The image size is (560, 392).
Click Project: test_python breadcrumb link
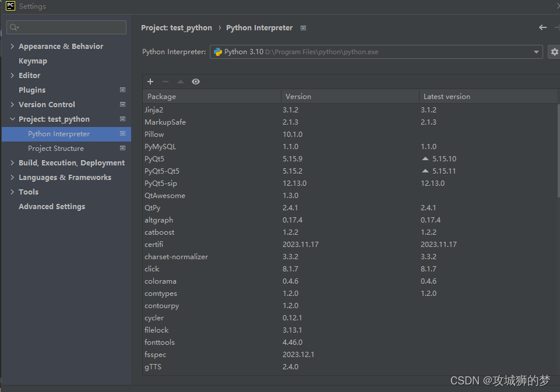[x=177, y=28]
